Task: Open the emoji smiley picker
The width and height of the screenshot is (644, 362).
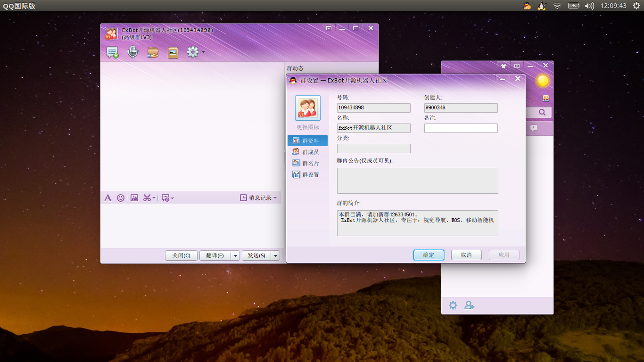Action: (121, 198)
